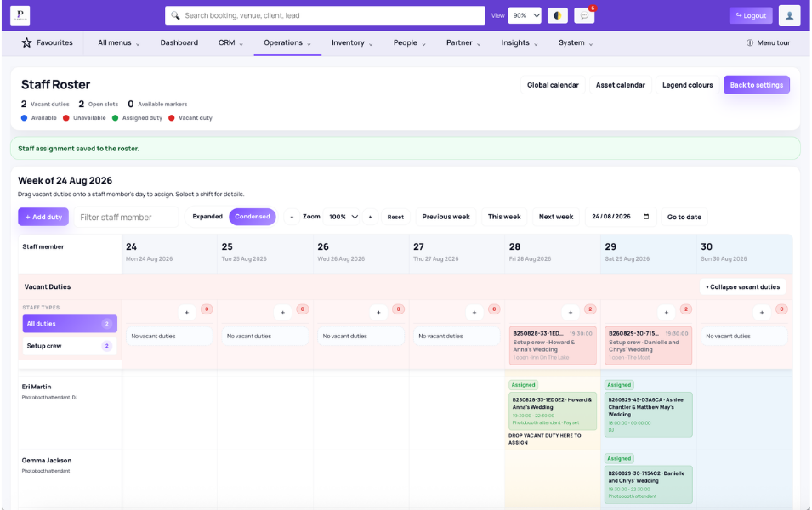812x510 pixels.
Task: Expand the System menu
Action: click(576, 43)
